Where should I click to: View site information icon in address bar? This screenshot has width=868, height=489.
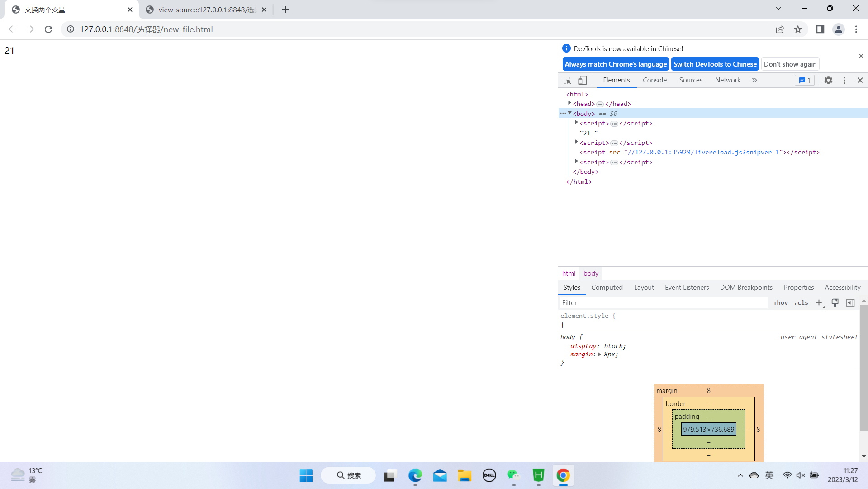tap(71, 29)
